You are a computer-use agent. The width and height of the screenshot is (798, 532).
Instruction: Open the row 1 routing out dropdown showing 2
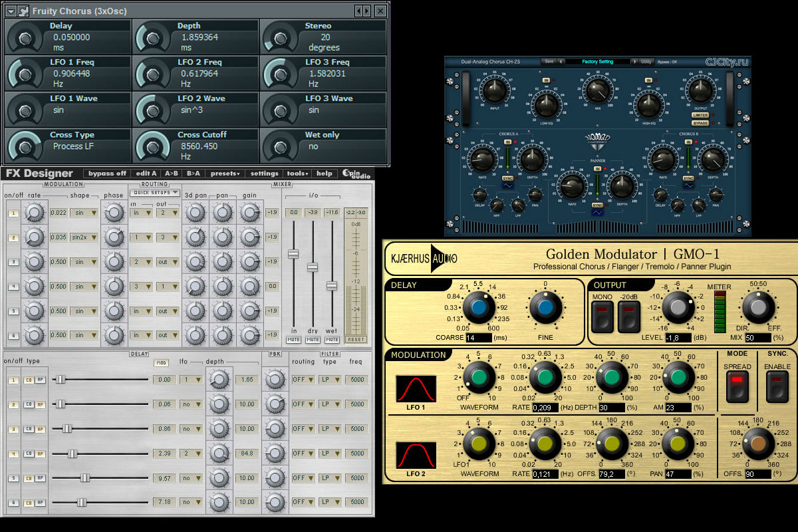click(x=167, y=213)
